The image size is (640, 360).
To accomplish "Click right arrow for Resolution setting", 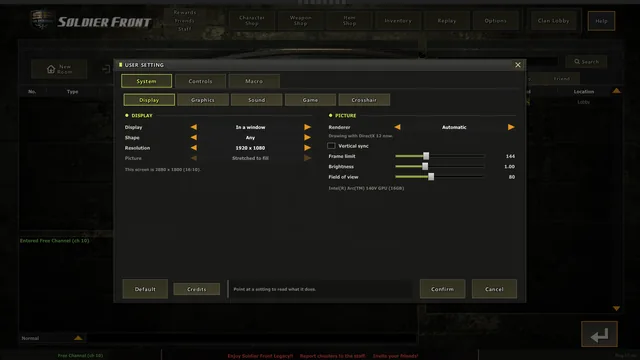I will click(x=307, y=148).
